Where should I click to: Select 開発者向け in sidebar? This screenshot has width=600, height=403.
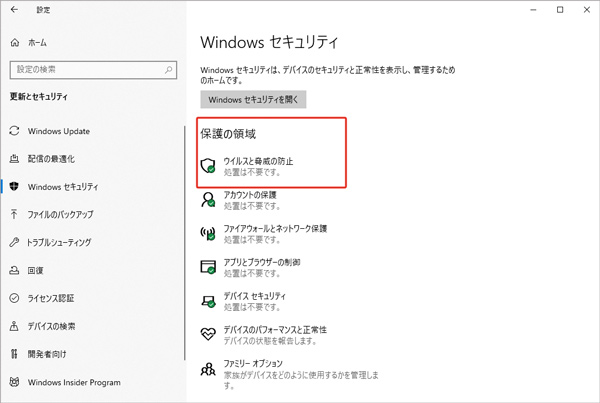pos(47,354)
